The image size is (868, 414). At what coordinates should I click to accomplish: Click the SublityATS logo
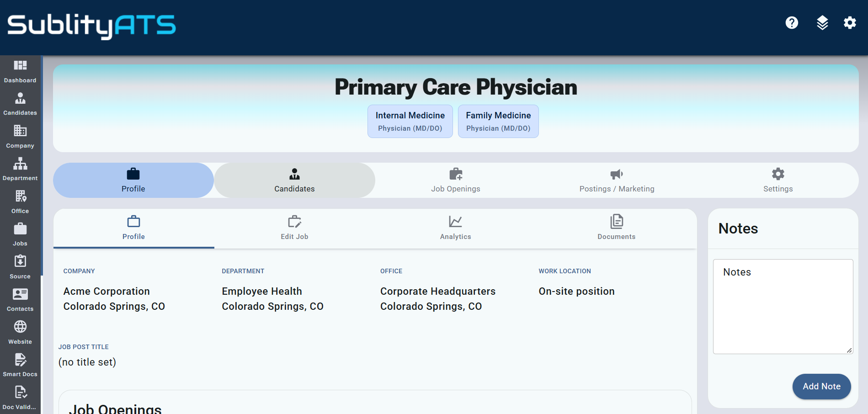coord(91,26)
